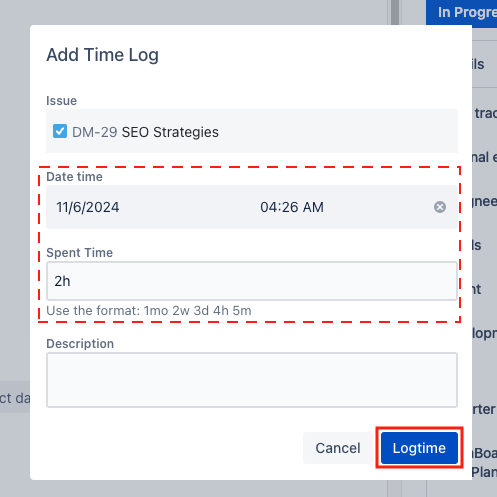Click the DM-29 issue key

95,132
